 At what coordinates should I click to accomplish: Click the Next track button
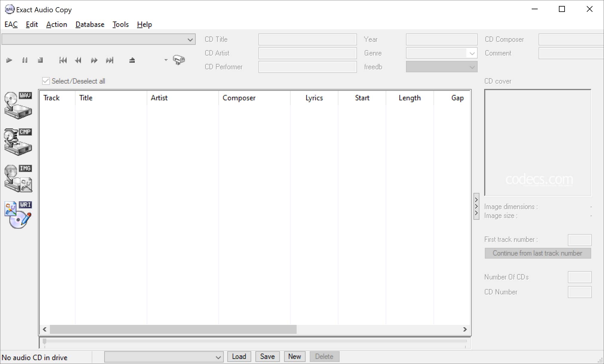110,60
